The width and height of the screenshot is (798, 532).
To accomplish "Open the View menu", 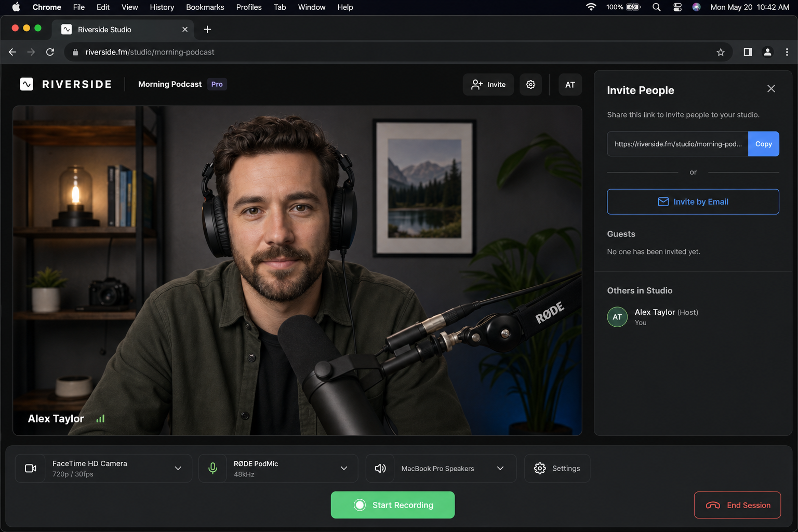I will coord(129,7).
